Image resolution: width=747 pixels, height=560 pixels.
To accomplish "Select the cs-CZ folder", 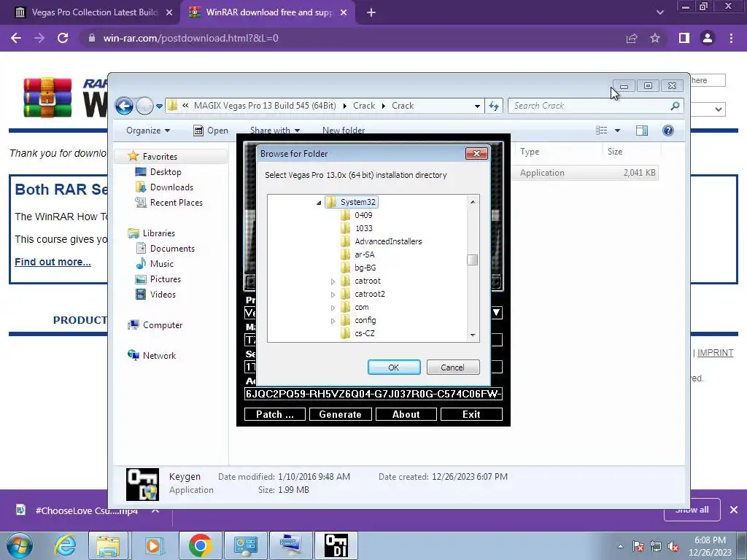I will [x=365, y=333].
